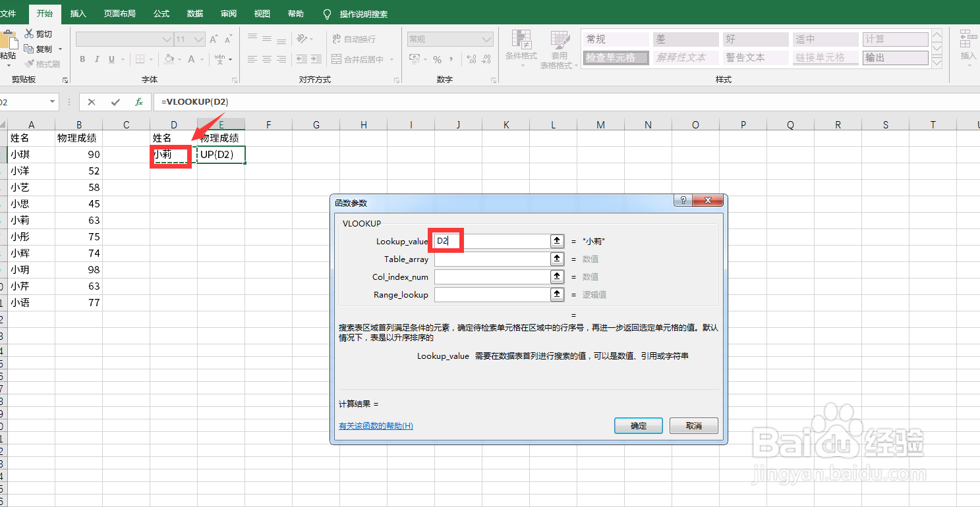Click the 确定 button in the dialog

point(637,425)
